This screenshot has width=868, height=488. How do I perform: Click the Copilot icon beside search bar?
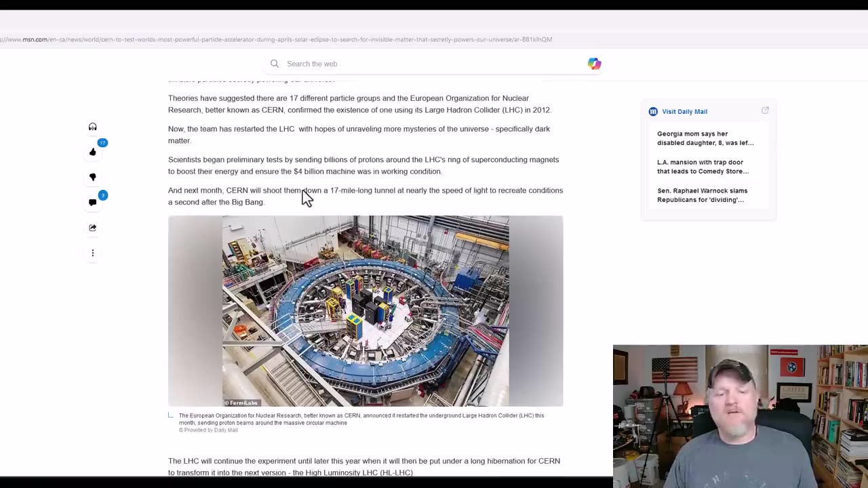594,64
